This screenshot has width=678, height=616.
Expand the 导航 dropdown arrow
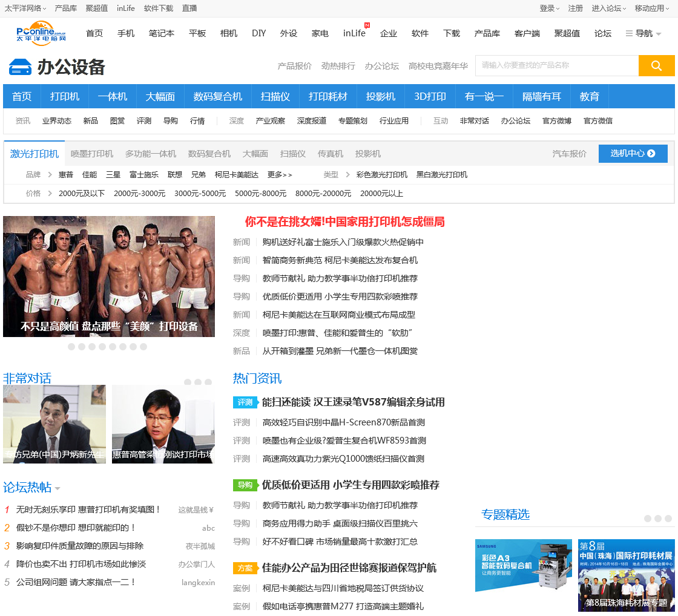click(659, 34)
